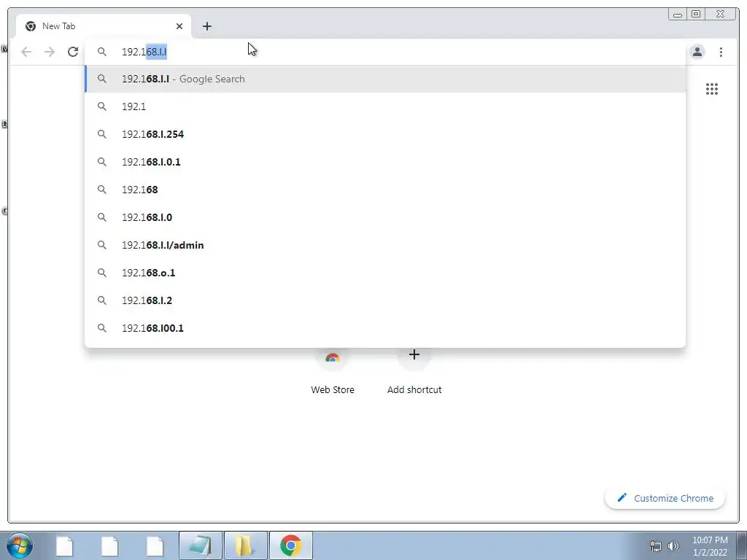Open the Web Store shortcut

(333, 371)
